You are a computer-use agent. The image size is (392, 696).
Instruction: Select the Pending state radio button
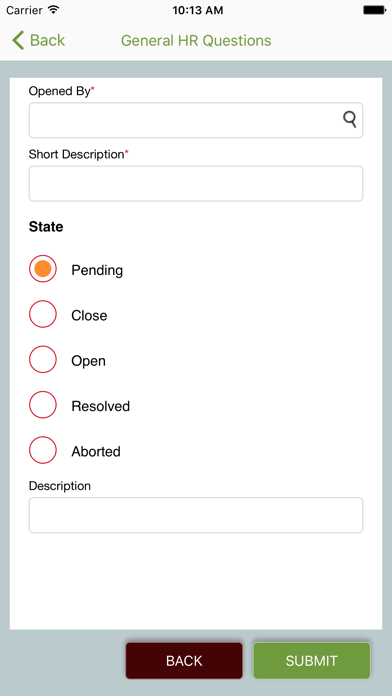43,269
